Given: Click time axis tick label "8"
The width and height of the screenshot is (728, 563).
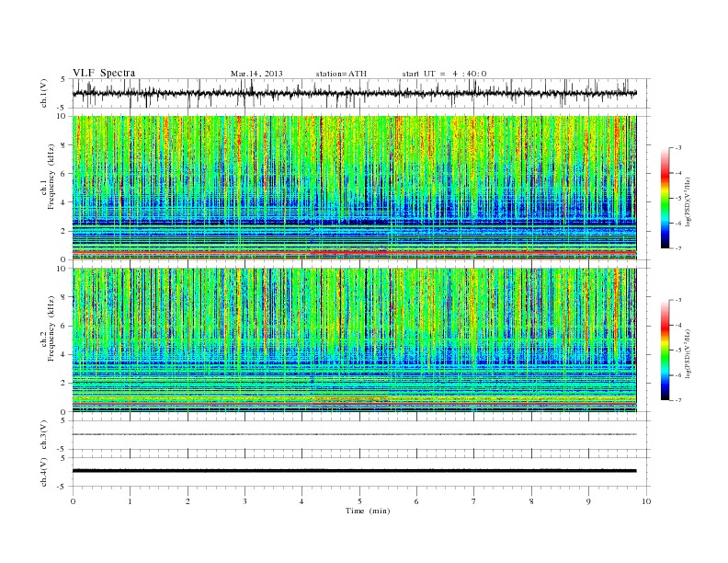Looking at the screenshot, I should pyautogui.click(x=531, y=501).
